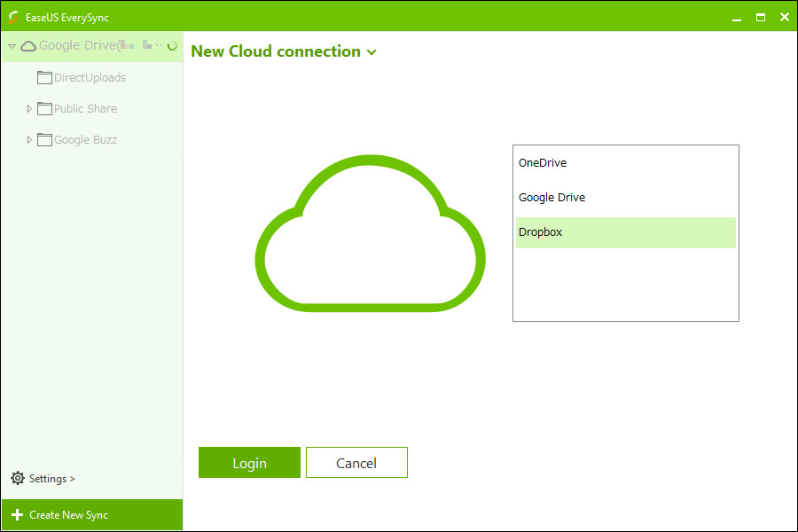This screenshot has height=532, width=798.
Task: Open the DirectUploads folder in sidebar
Action: pos(90,78)
